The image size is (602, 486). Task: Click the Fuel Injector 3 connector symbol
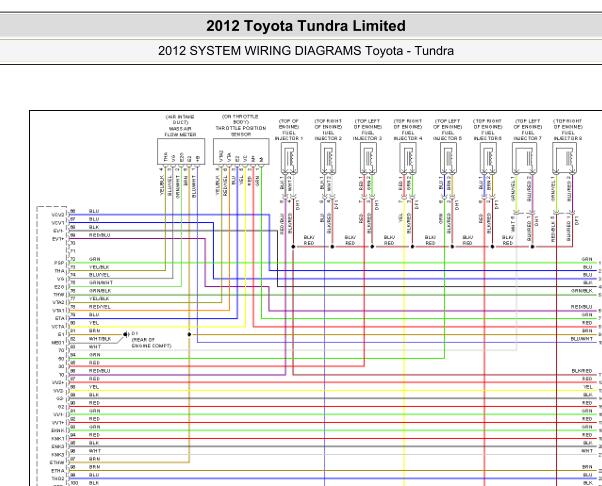pyautogui.click(x=369, y=158)
